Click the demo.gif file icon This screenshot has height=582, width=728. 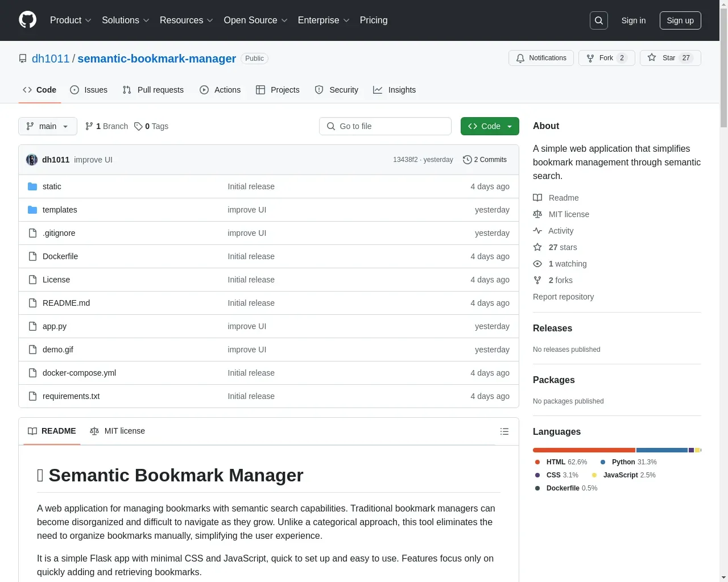coord(32,350)
